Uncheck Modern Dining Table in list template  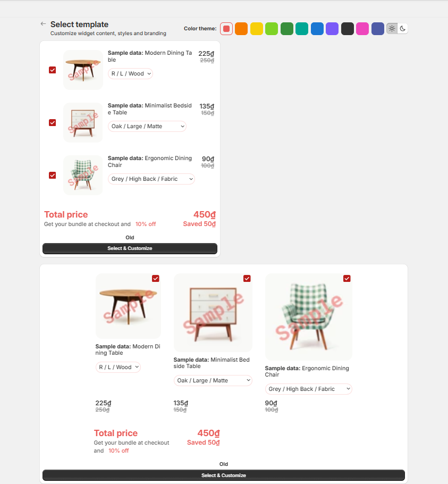point(53,70)
